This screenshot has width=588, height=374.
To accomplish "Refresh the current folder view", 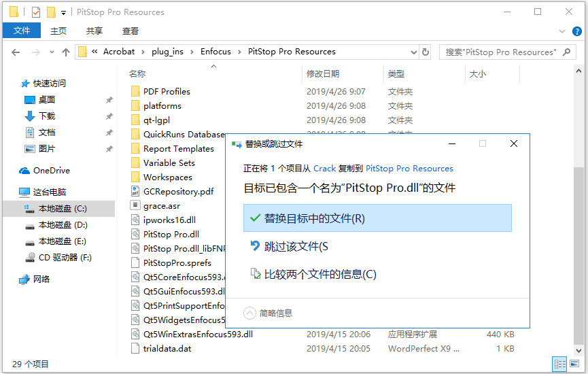I will coord(426,52).
